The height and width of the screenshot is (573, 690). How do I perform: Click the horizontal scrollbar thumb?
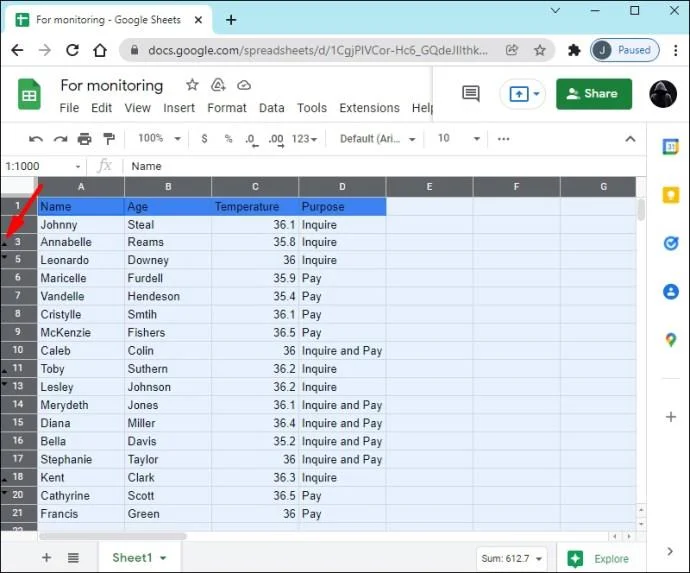(x=113, y=536)
